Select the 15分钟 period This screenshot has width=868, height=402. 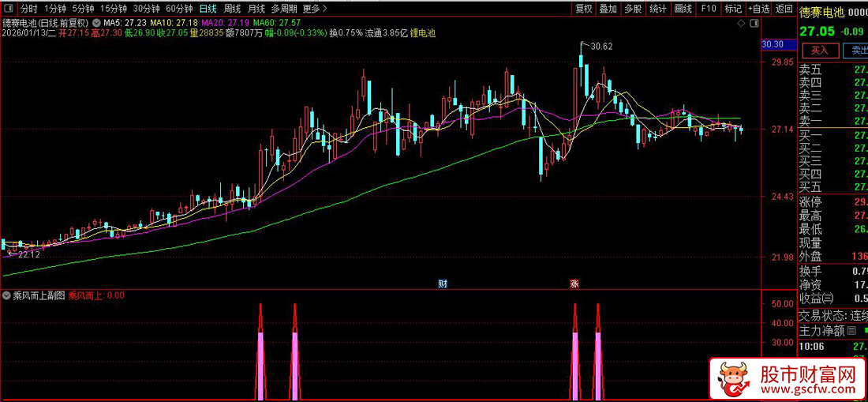click(114, 9)
